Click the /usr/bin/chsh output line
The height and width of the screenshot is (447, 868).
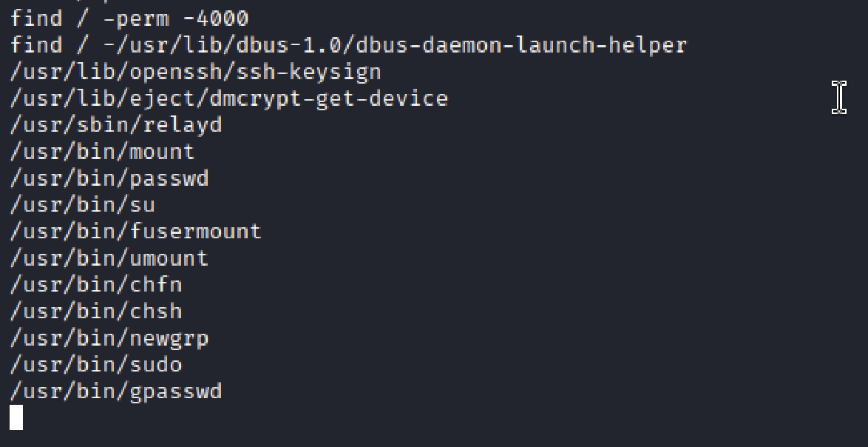tap(96, 312)
